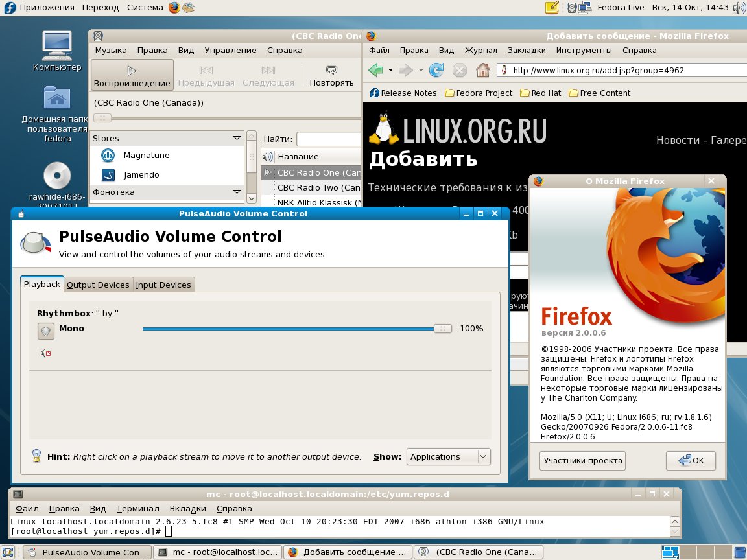Open the Release Notes bookmark
The width and height of the screenshot is (747, 560).
coord(403,93)
